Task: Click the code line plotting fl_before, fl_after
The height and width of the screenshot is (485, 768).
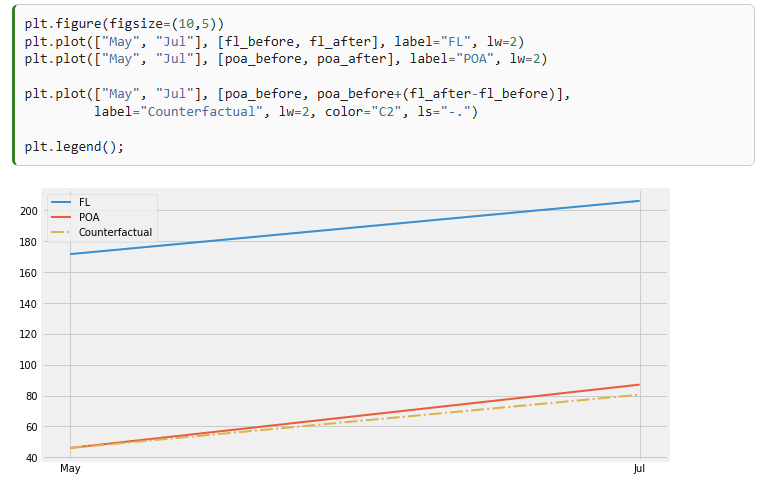Action: [x=274, y=42]
